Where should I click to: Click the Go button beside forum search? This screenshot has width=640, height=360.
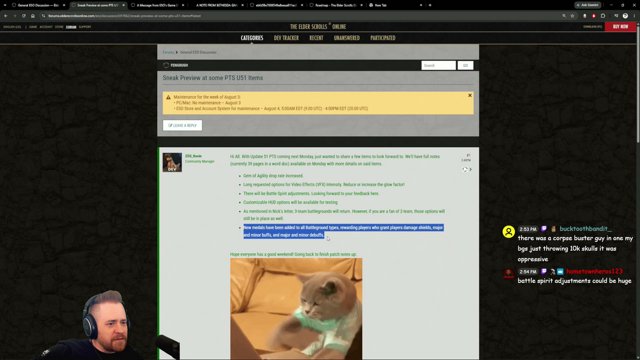pyautogui.click(x=465, y=65)
